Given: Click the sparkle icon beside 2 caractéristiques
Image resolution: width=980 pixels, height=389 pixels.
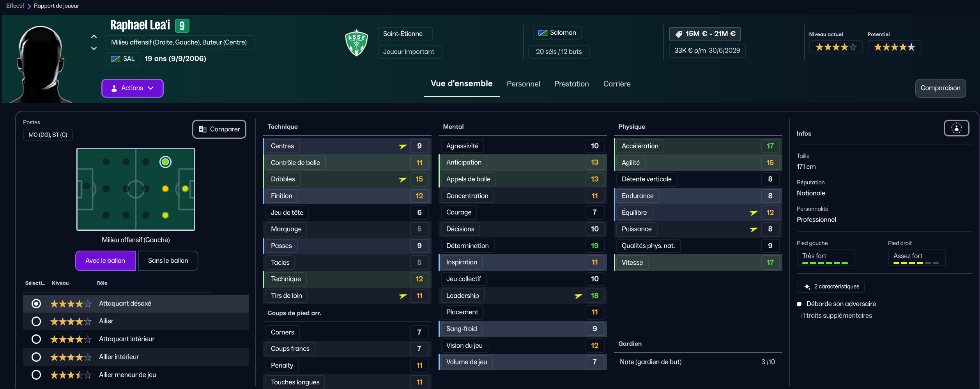Looking at the screenshot, I should tap(807, 287).
